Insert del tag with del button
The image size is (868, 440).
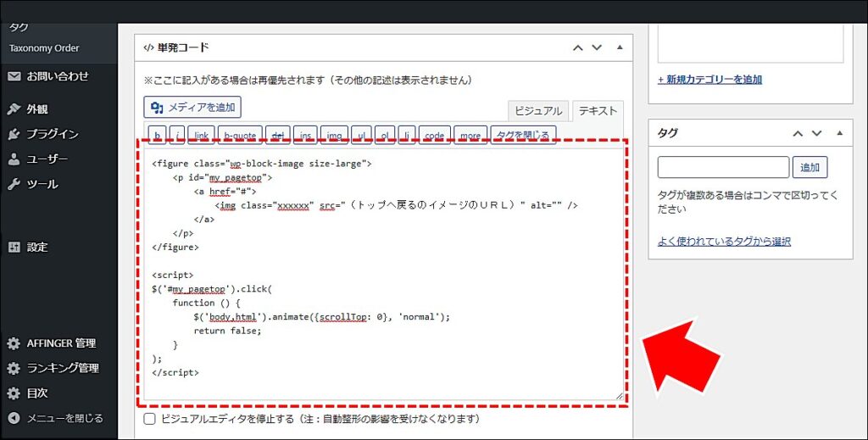pyautogui.click(x=278, y=135)
